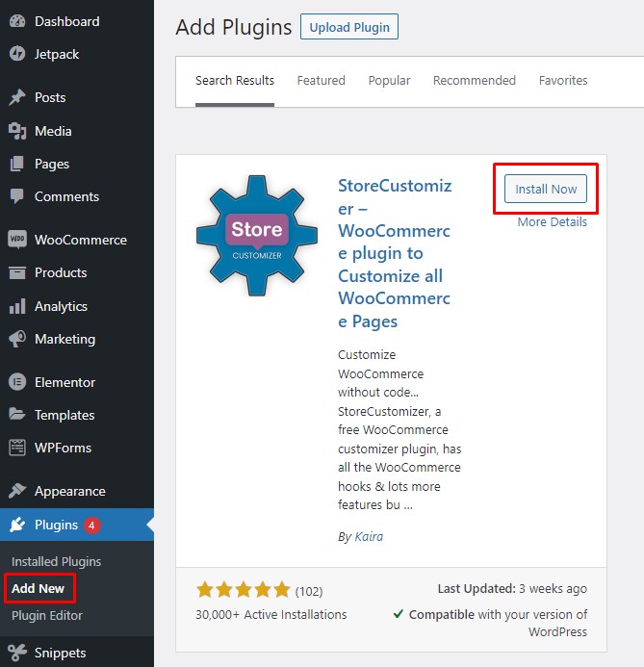This screenshot has width=644, height=667.
Task: Click the WooCommerce logo icon
Action: 17,240
